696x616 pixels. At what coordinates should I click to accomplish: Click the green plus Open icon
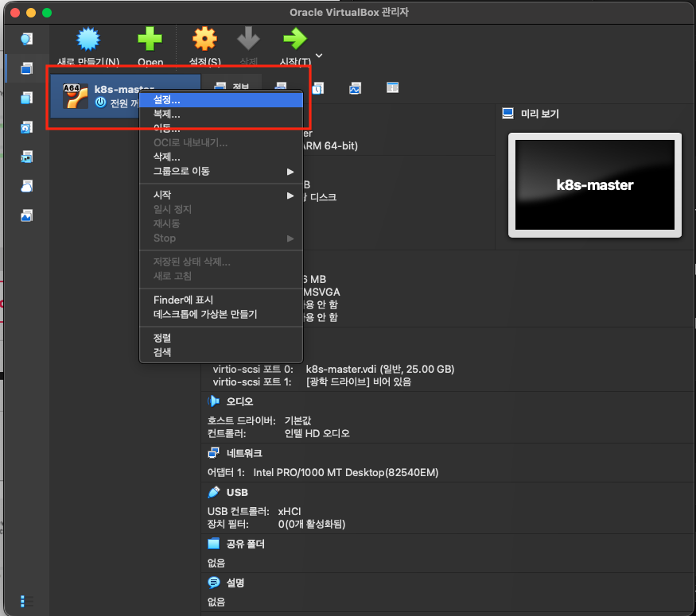150,39
